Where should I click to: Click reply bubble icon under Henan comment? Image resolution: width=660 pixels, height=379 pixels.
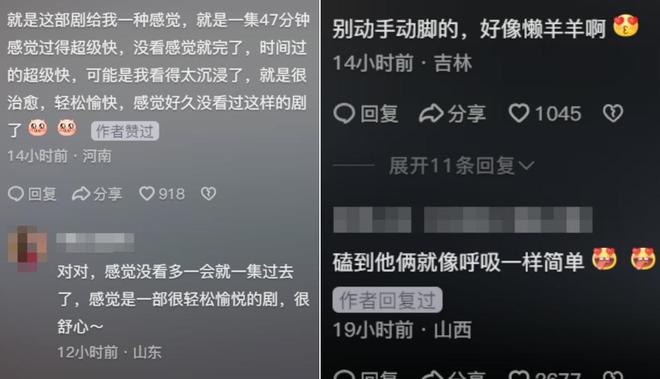pos(16,194)
